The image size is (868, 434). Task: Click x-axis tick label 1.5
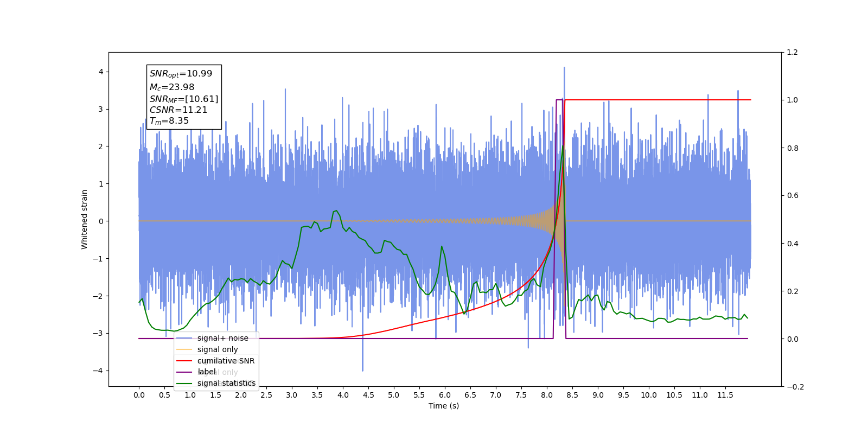pyautogui.click(x=215, y=395)
